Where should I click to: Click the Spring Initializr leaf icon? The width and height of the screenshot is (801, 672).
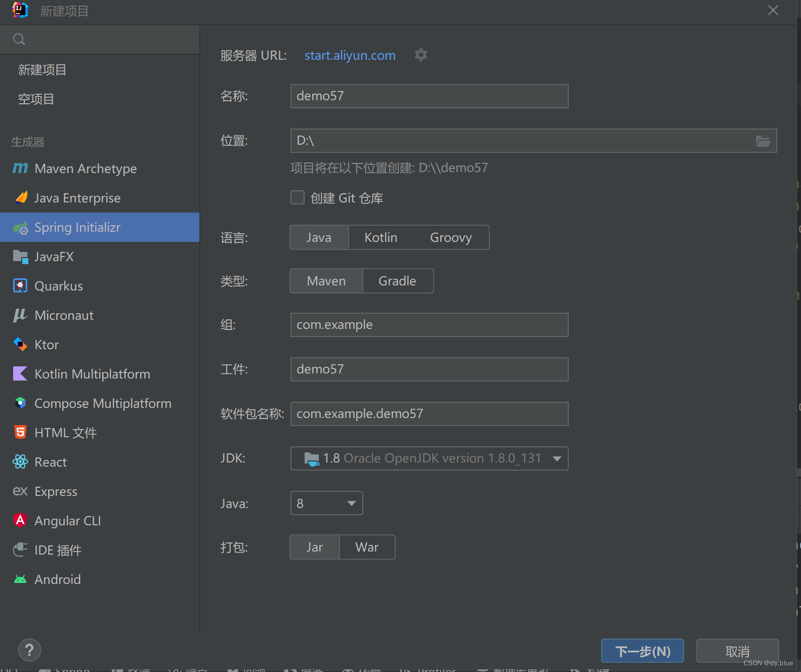[21, 228]
